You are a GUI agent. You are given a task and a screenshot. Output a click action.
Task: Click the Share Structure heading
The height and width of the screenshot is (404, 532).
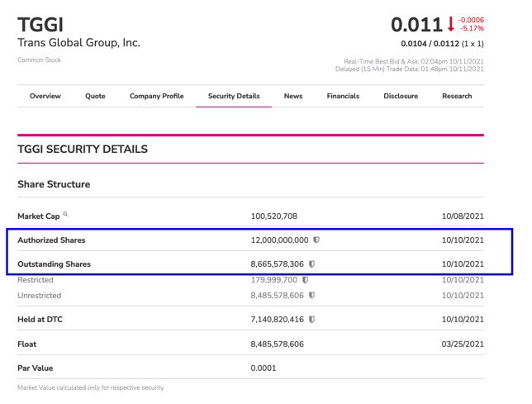54,184
